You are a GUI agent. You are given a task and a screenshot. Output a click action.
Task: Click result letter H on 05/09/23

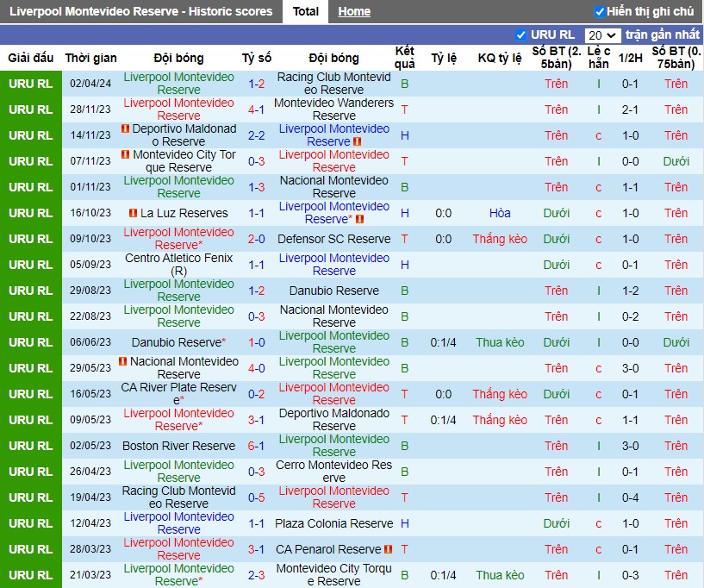pos(404,265)
